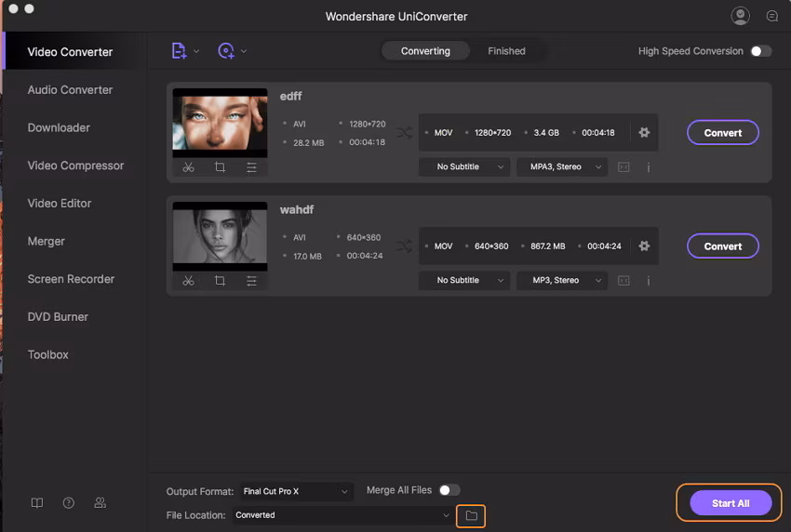Switch to the Converting tab
The height and width of the screenshot is (532, 791).
coord(425,51)
